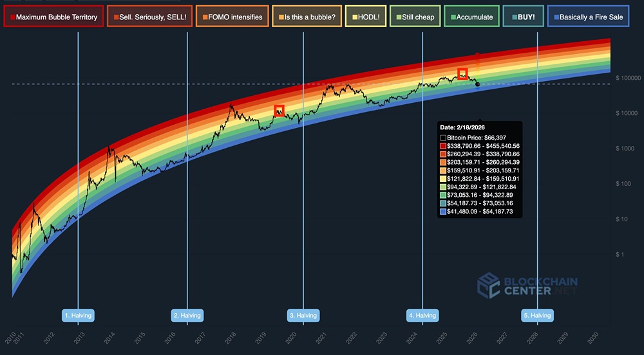This screenshot has height=355, width=644.
Task: Click the '$94,322.89 - $121,822.84' tooltip row
Action: coord(478,187)
